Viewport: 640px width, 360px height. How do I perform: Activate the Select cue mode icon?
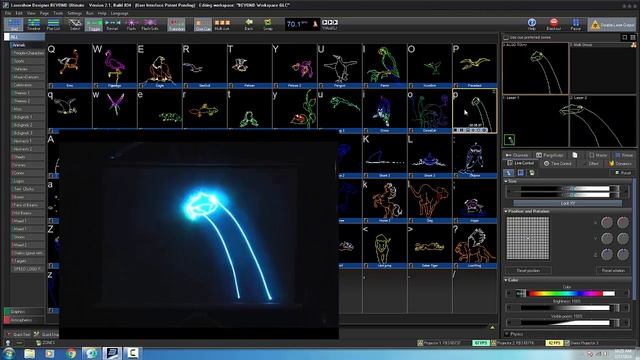(75, 24)
